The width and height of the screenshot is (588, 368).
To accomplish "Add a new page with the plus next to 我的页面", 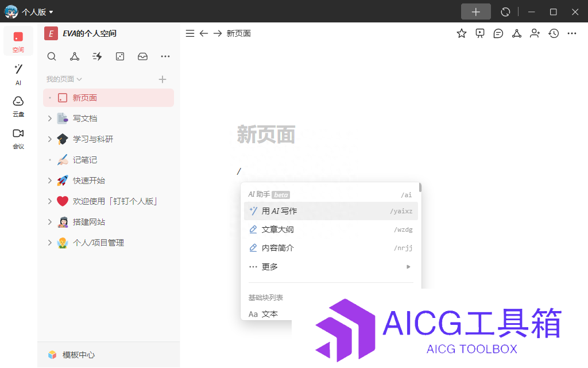I will [163, 79].
